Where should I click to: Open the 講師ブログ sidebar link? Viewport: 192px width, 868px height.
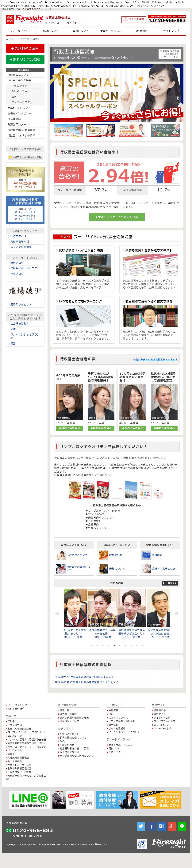click(17, 263)
